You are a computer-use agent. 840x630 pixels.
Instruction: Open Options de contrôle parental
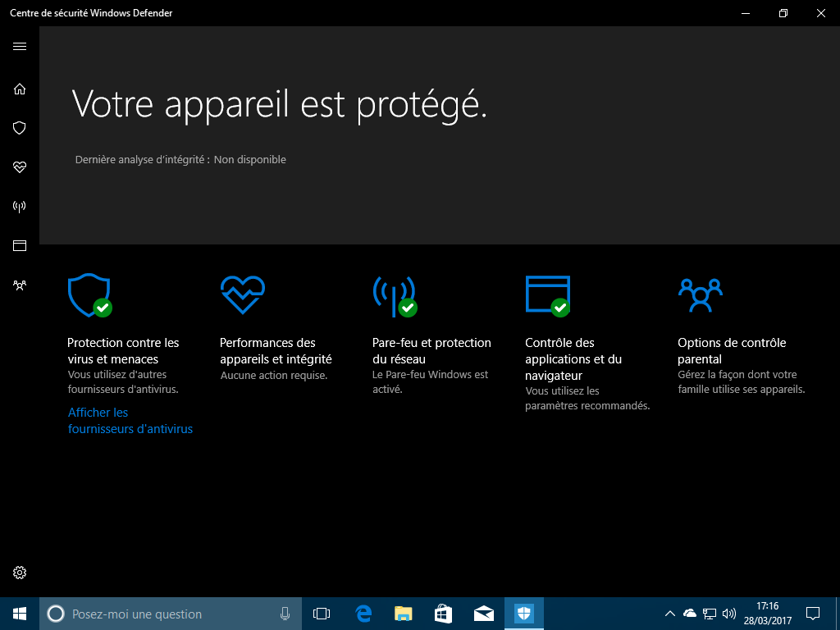click(732, 351)
